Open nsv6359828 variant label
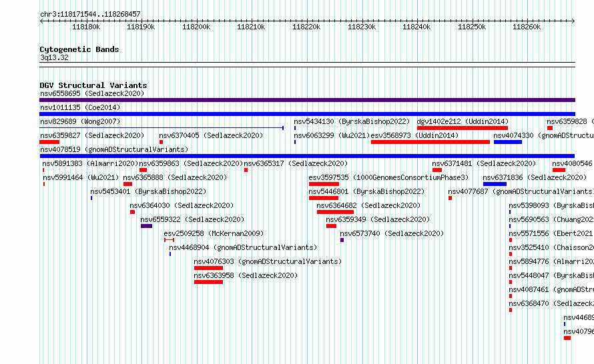 [570, 121]
